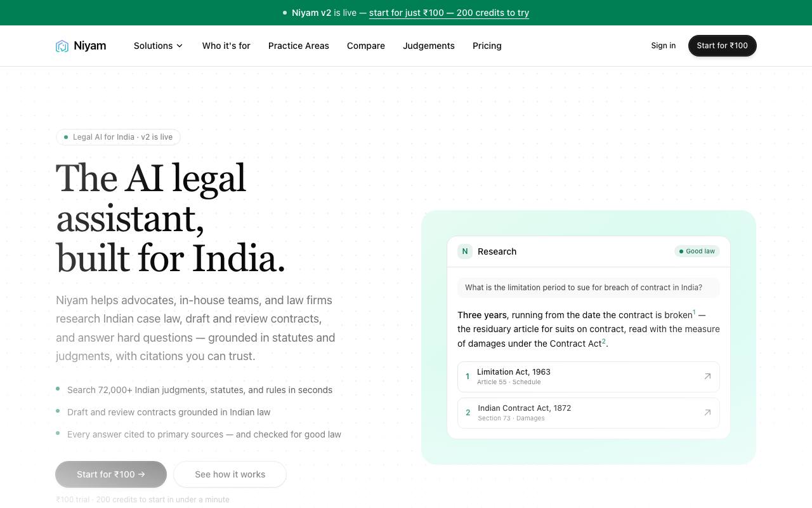Go to Practice Areas
This screenshot has height=508, width=812.
299,46
